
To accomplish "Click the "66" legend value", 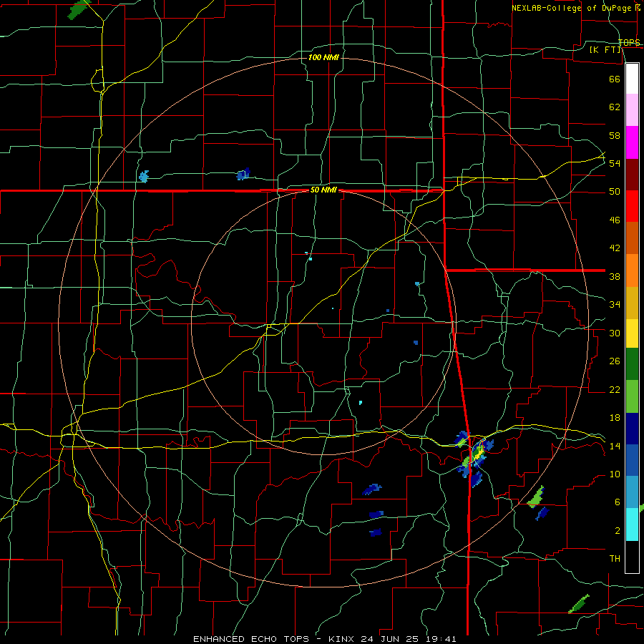I will point(615,79).
